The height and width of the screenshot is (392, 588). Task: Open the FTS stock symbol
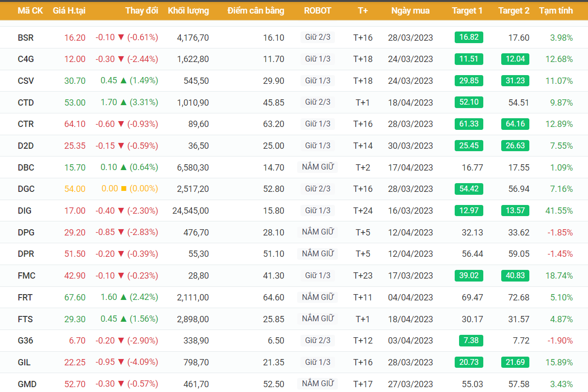(x=25, y=319)
